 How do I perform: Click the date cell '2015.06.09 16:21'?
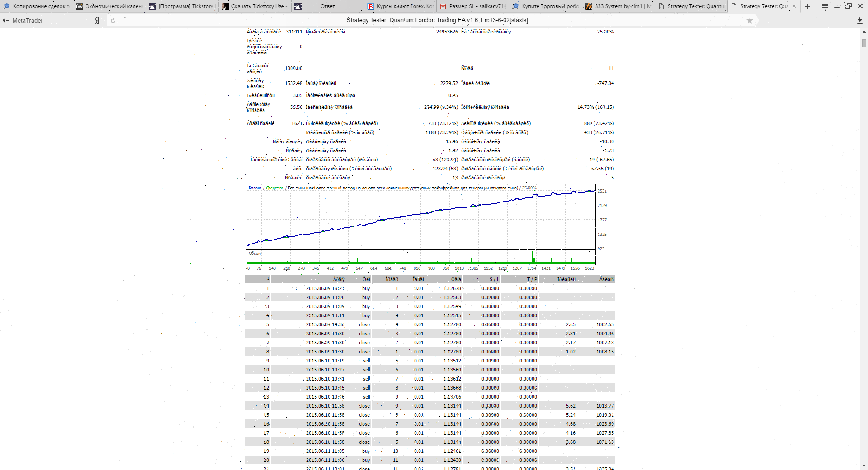[x=325, y=288]
